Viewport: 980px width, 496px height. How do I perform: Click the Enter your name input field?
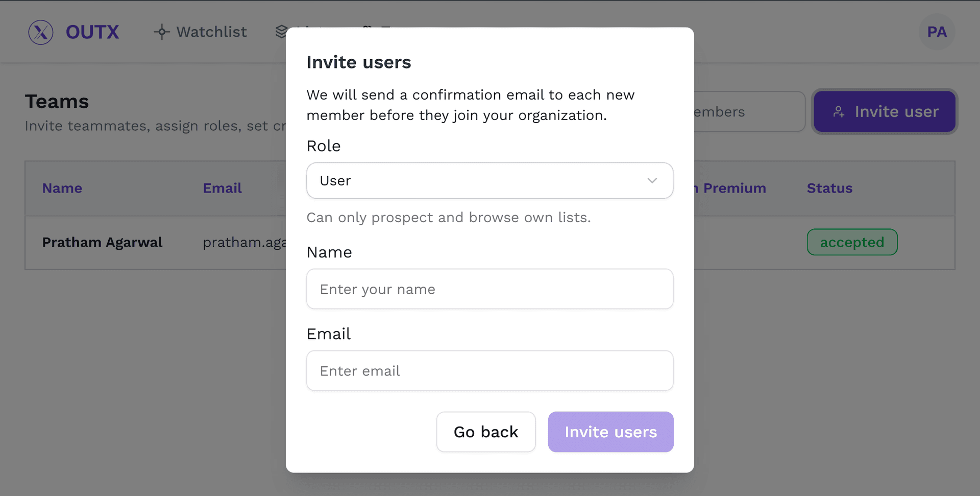tap(489, 289)
